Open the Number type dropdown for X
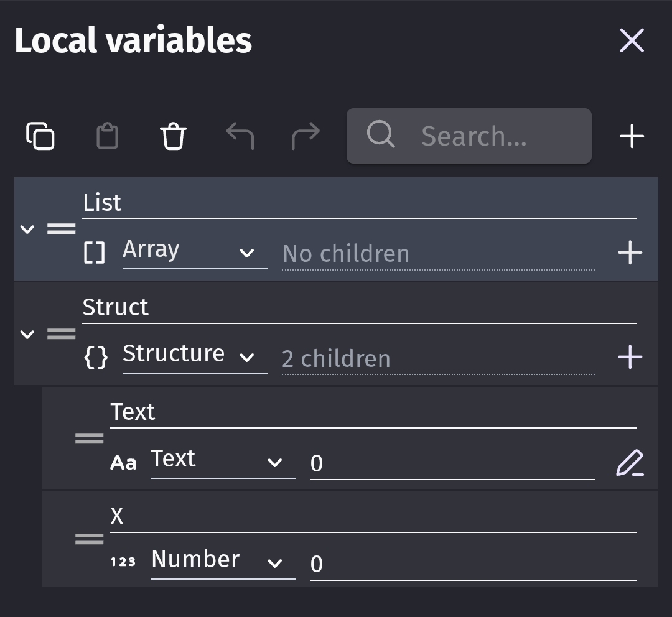672x617 pixels. coord(222,562)
